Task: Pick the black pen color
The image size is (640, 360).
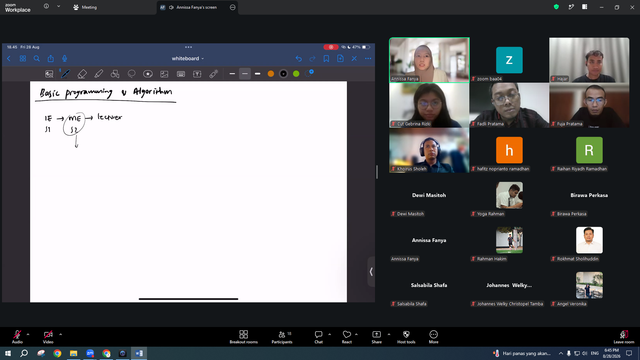Action: coord(283,74)
